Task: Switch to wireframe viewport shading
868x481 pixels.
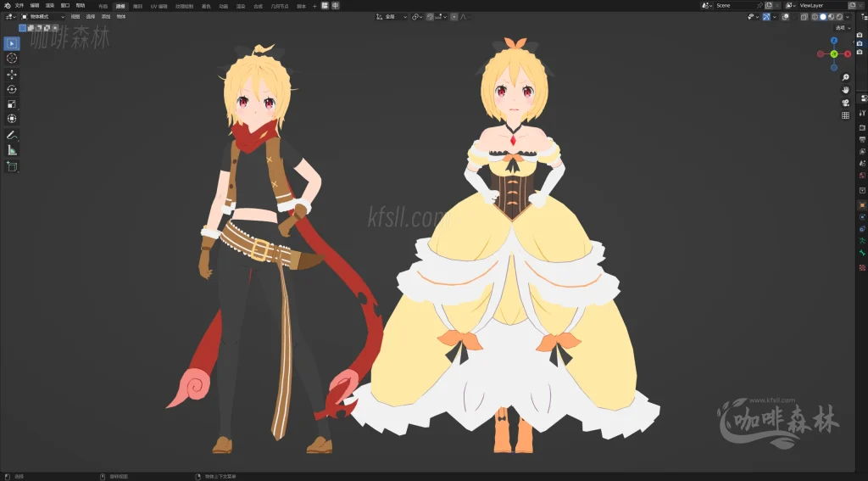Action: click(815, 17)
